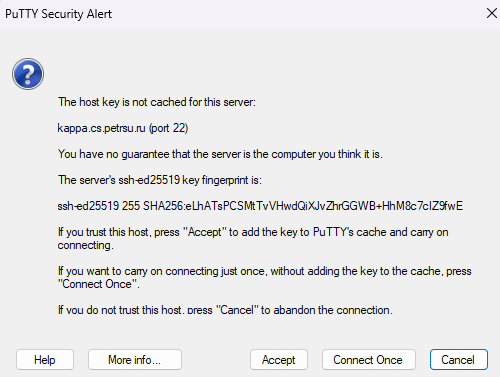Click "The host key is not cached" message
This screenshot has width=500, height=377.
tap(157, 102)
